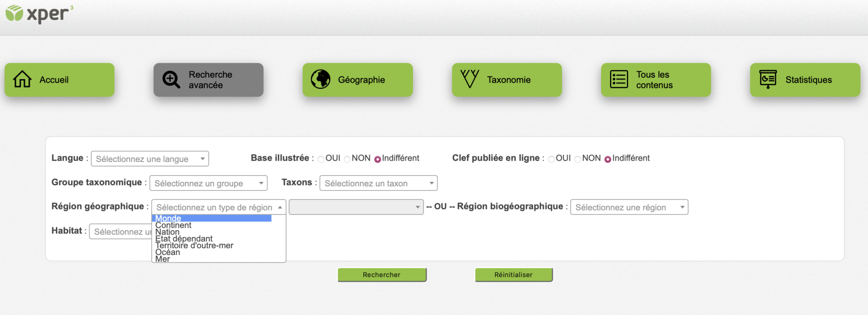Select OUI for Base illustrée

coord(321,159)
